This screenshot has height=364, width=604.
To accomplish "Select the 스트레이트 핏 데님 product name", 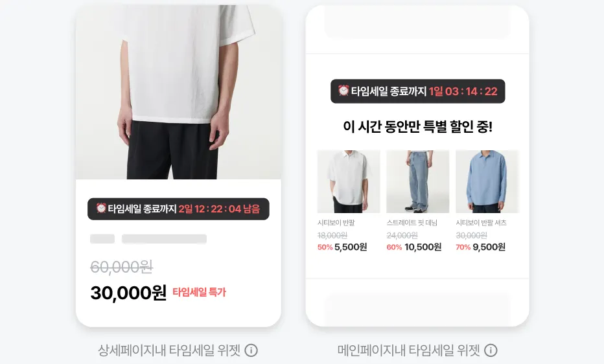I will point(412,223).
